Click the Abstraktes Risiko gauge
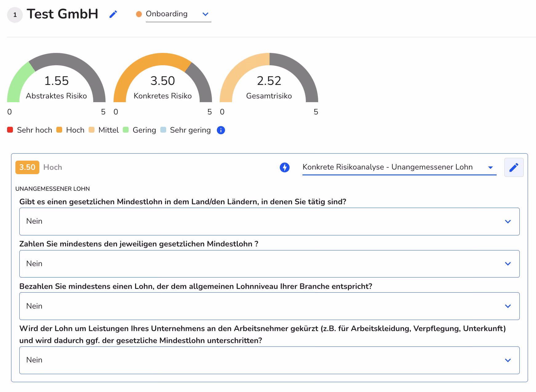Viewport: 536px width, 392px height. tap(56, 80)
